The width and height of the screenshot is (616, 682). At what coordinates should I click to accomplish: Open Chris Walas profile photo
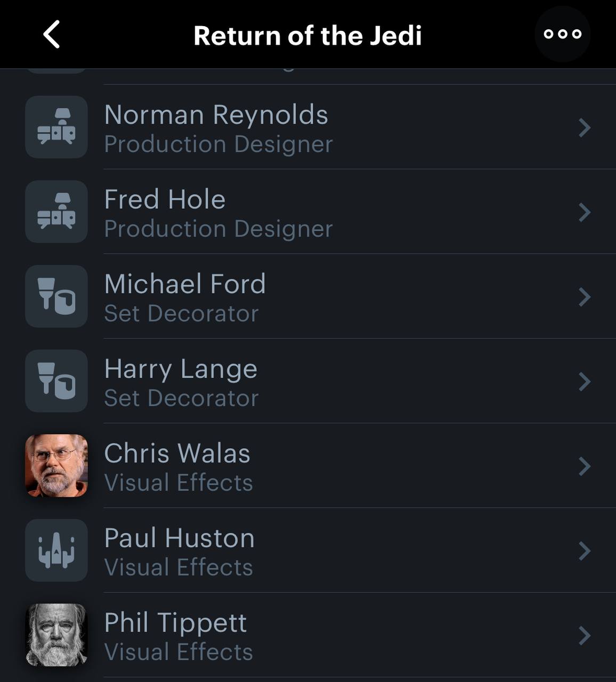56,466
